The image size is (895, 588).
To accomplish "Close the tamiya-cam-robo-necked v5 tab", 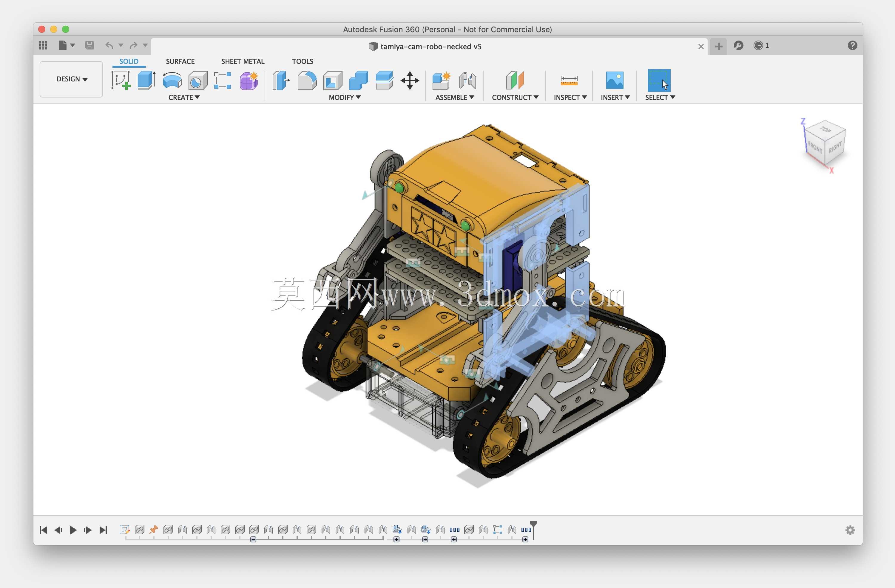I will click(701, 47).
